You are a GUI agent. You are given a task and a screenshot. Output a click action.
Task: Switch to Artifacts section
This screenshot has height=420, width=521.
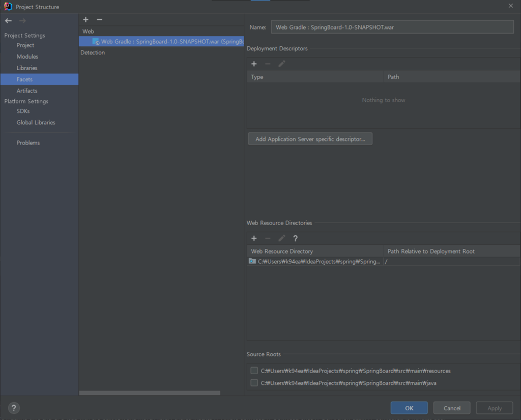27,91
